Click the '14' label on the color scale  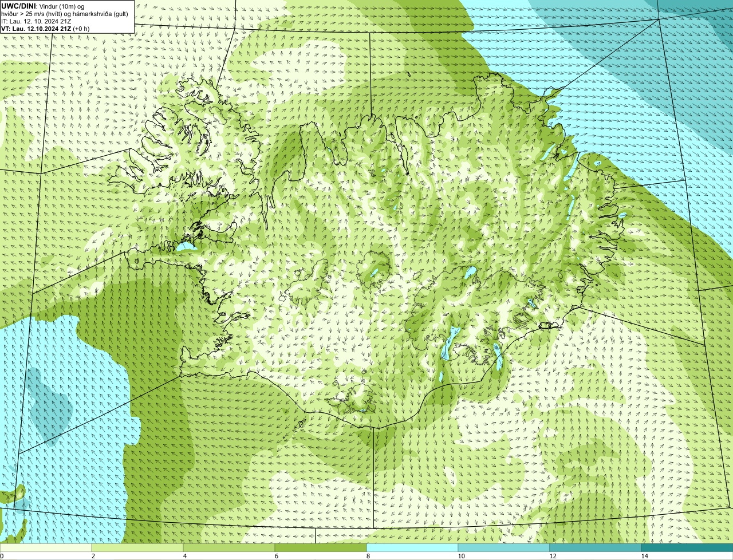(644, 556)
